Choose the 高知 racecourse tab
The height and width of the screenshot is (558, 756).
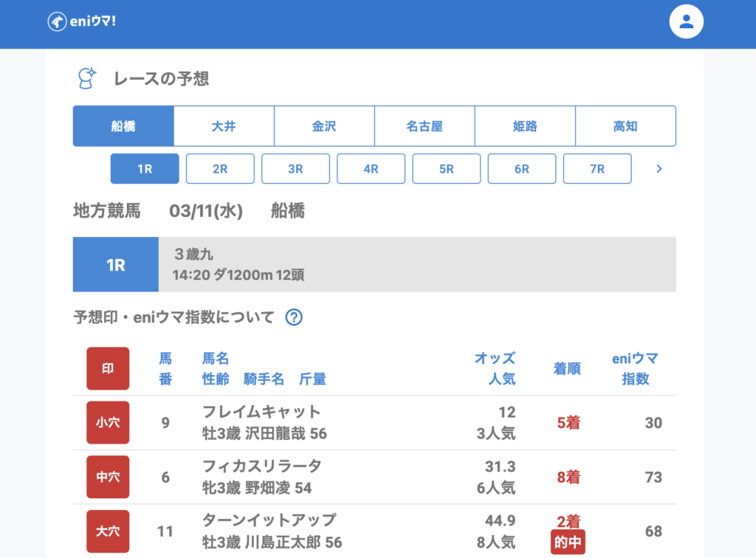pos(625,126)
